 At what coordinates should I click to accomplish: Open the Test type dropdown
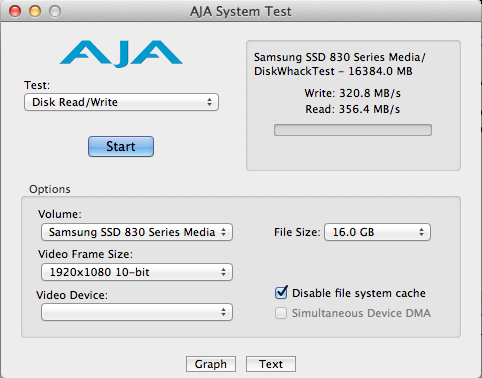point(121,102)
